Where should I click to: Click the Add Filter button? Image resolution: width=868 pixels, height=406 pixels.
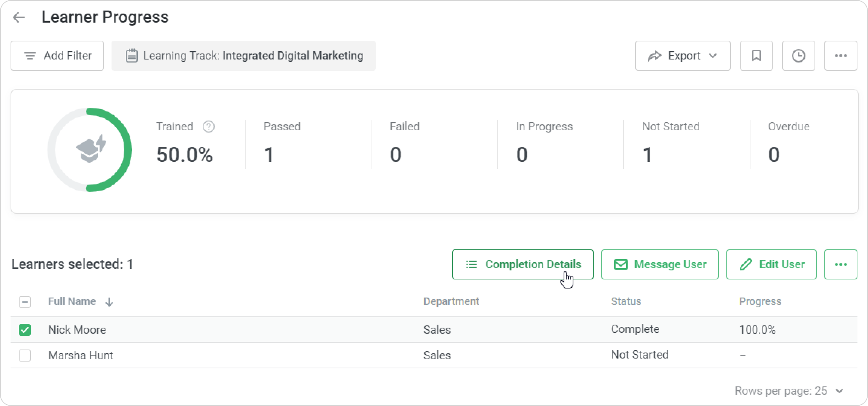57,56
